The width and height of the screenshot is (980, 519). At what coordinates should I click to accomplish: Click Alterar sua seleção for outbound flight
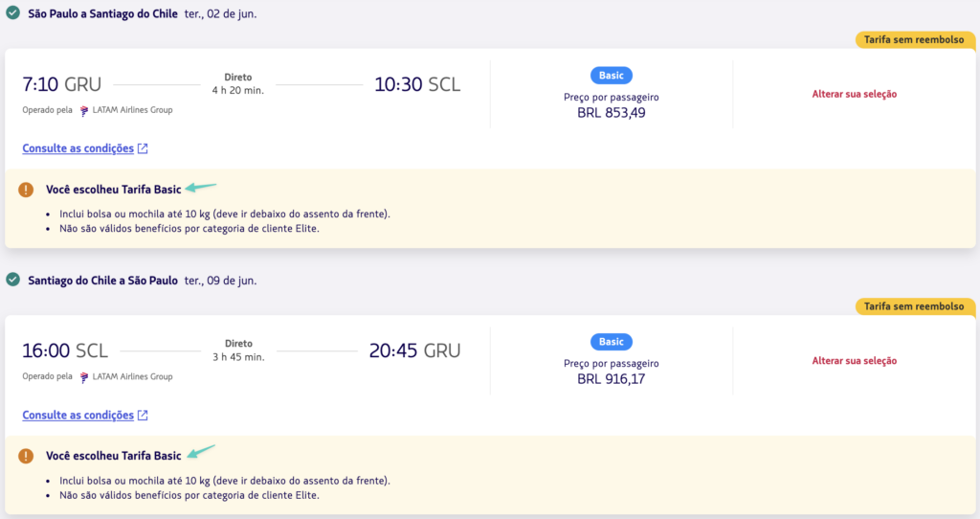[854, 94]
